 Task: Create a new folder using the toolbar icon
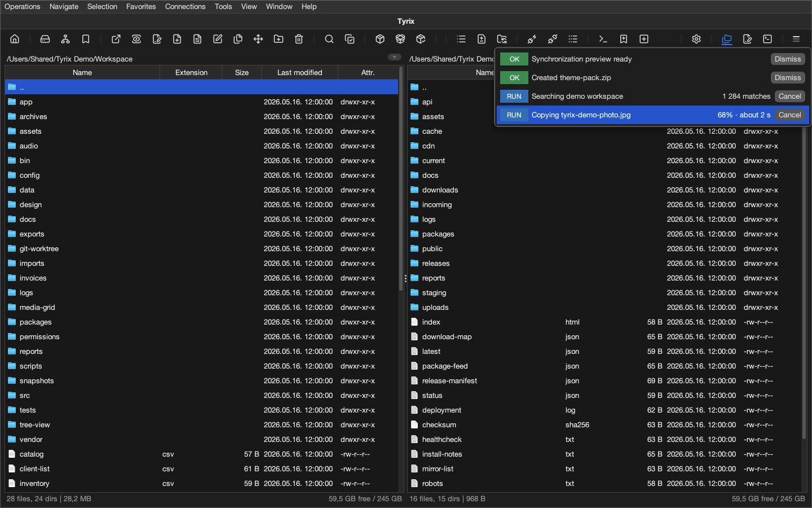pyautogui.click(x=279, y=39)
